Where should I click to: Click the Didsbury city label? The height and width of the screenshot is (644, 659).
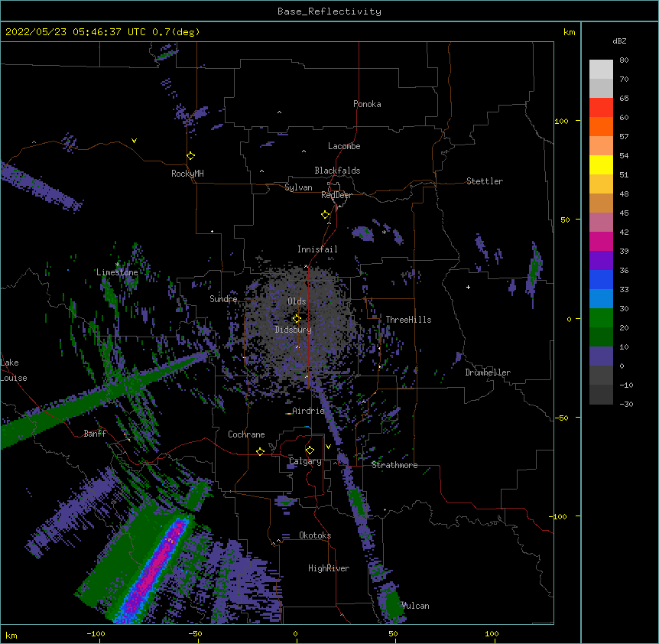(x=294, y=330)
